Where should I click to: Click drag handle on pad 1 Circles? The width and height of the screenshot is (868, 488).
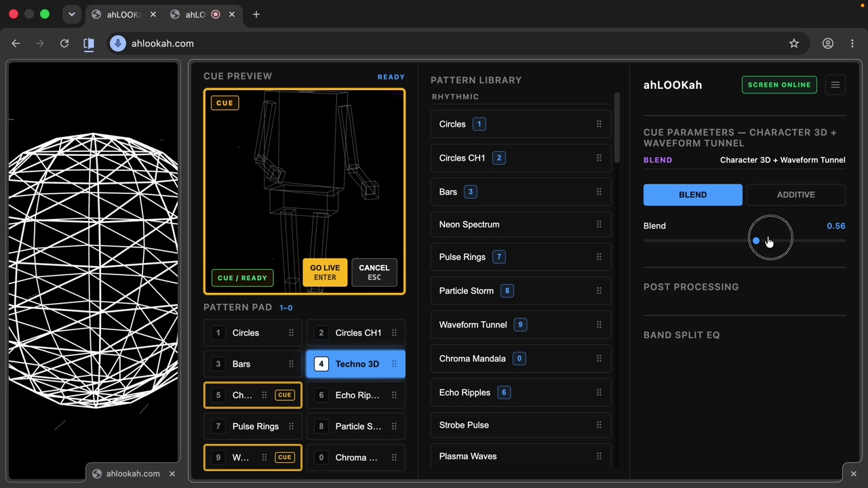[x=291, y=333]
